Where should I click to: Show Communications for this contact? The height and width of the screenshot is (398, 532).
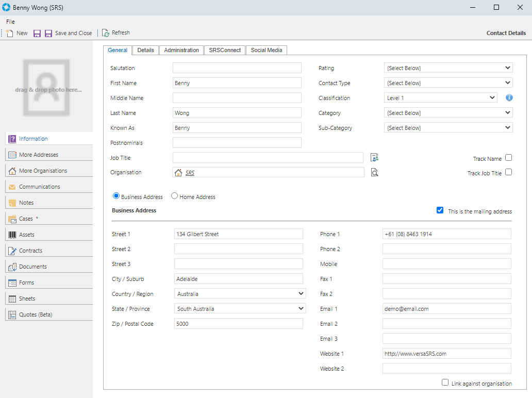point(49,187)
